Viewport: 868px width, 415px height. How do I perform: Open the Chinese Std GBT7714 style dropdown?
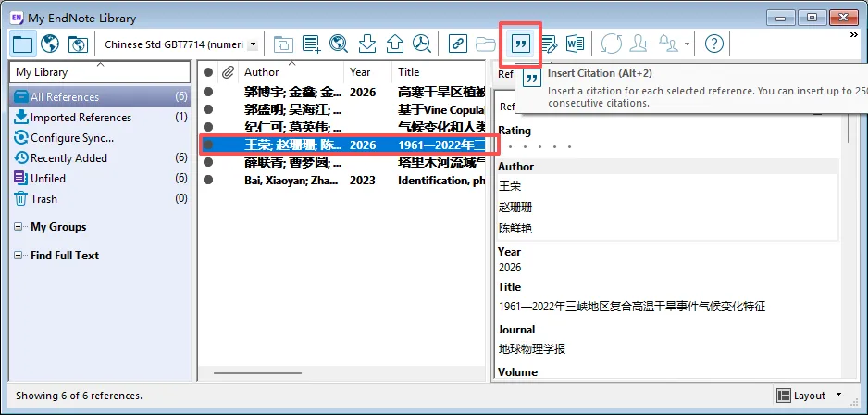pyautogui.click(x=253, y=44)
